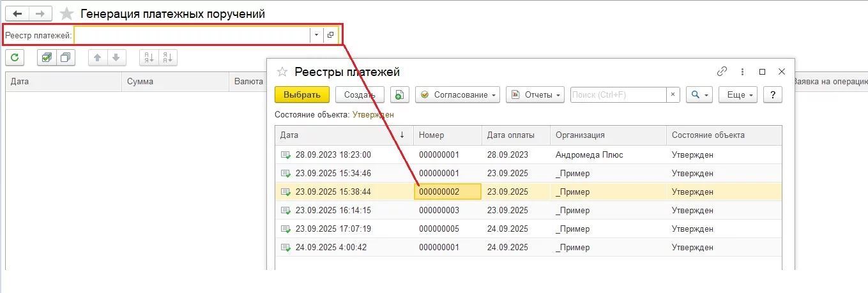Image resolution: width=868 pixels, height=293 pixels.
Task: Click number cell 000000002
Action: (x=448, y=192)
